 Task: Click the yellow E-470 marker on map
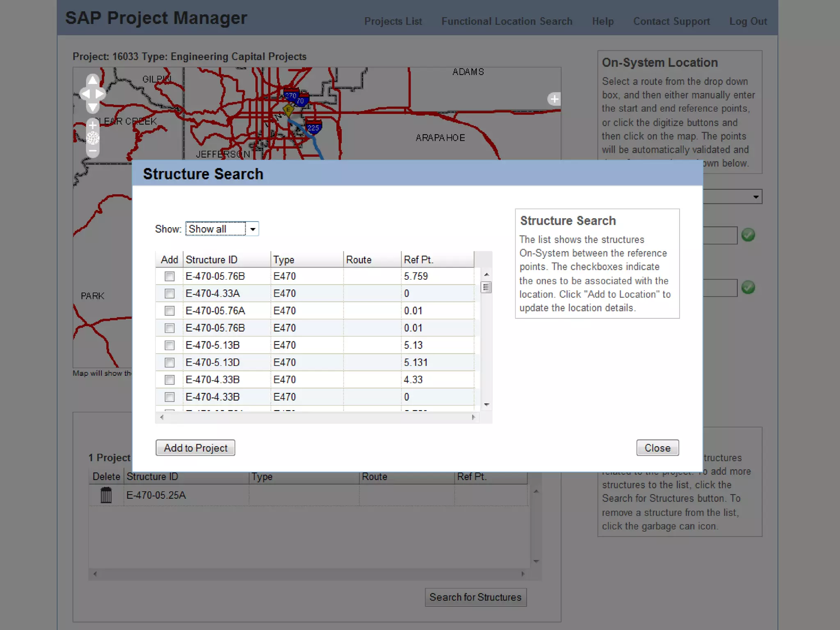tap(288, 110)
